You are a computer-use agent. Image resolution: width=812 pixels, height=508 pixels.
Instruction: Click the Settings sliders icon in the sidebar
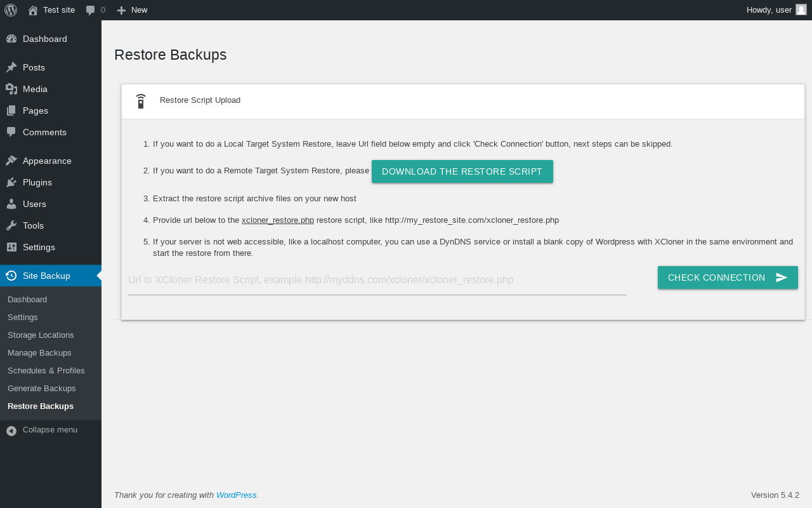pos(11,247)
